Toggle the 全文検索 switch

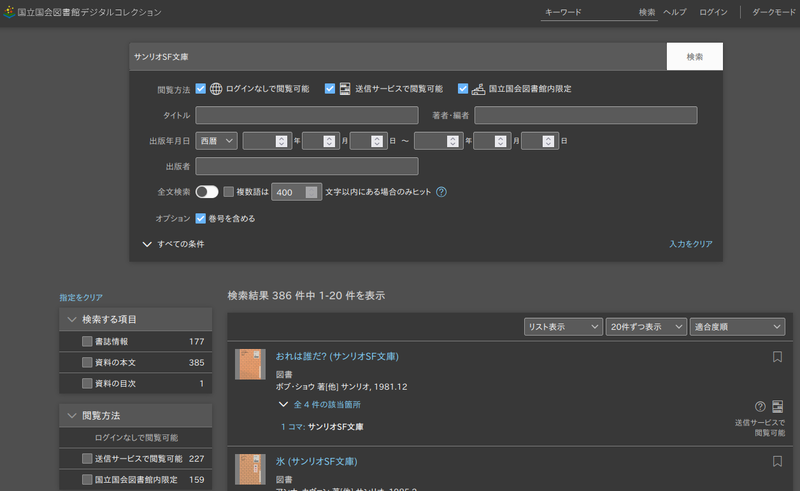(x=207, y=192)
